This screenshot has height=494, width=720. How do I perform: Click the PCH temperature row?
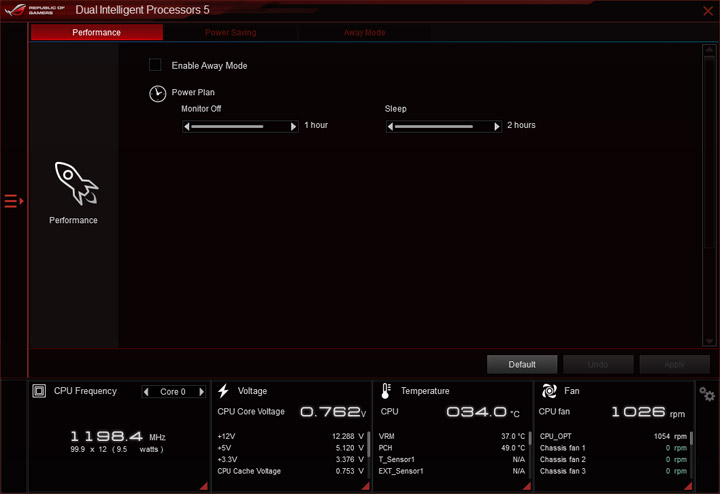(452, 448)
